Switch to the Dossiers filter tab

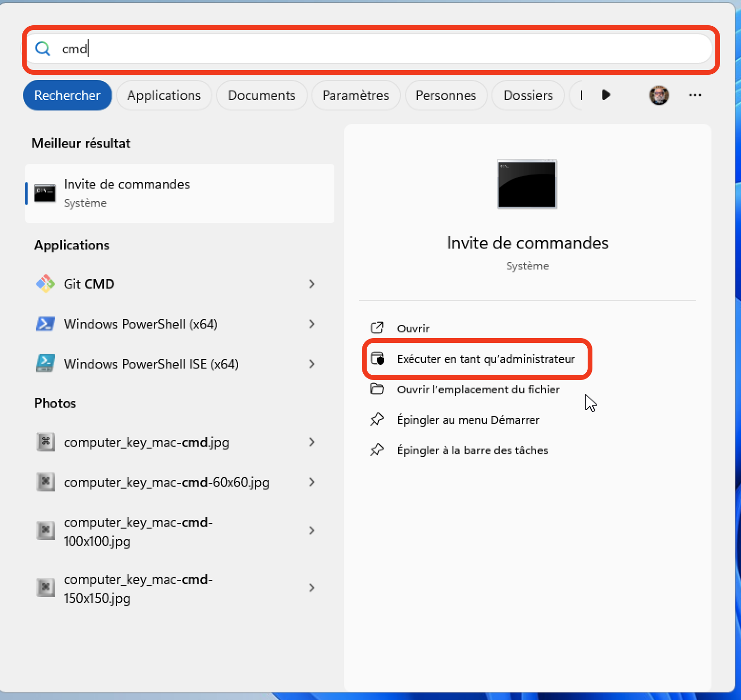pos(528,95)
